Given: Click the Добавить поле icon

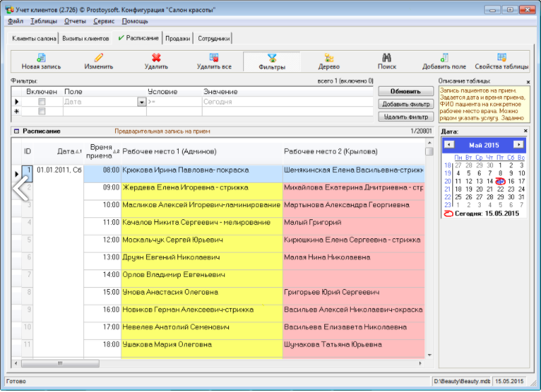Looking at the screenshot, I should point(444,58).
